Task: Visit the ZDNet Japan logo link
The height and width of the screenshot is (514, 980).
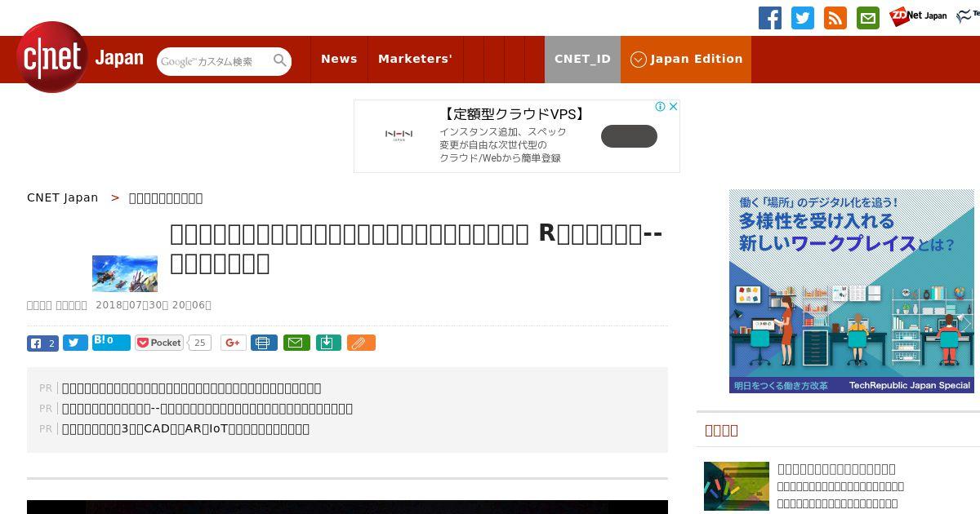Action: (918, 16)
